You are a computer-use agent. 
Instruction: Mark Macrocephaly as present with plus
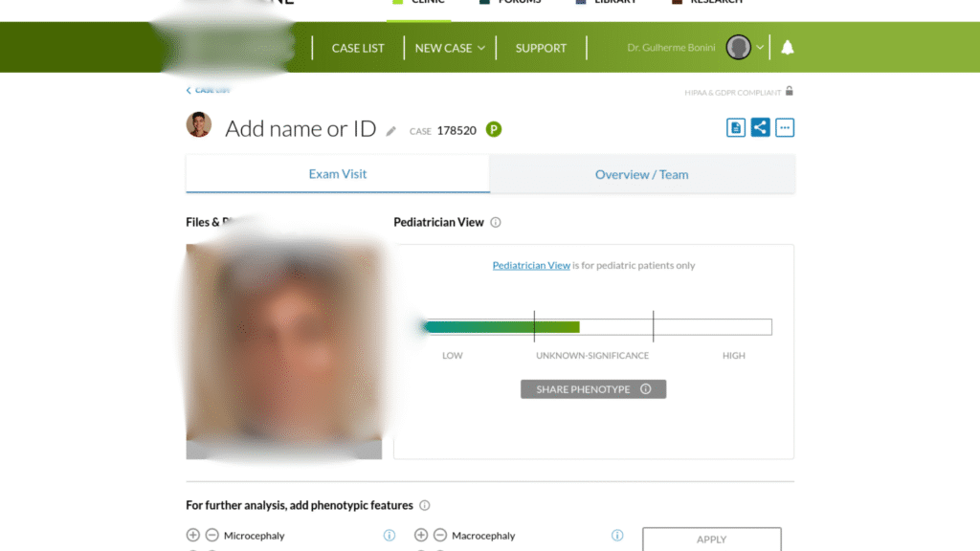point(421,536)
